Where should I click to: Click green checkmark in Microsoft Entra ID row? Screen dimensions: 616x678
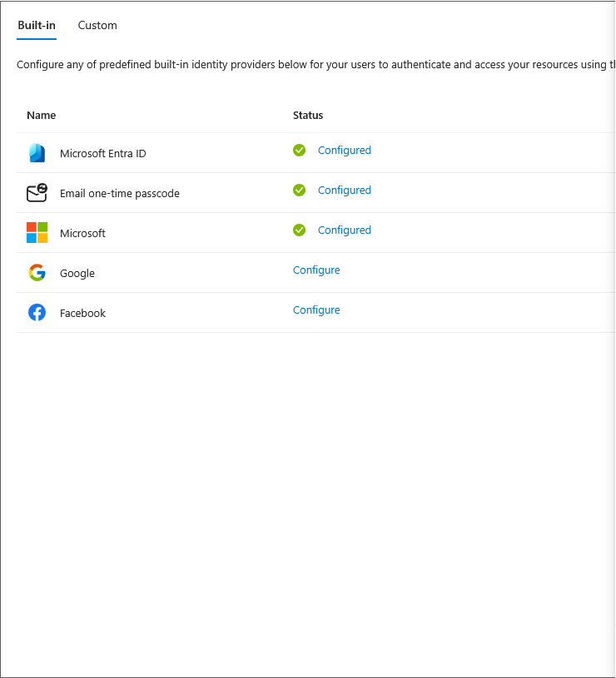[x=299, y=150]
